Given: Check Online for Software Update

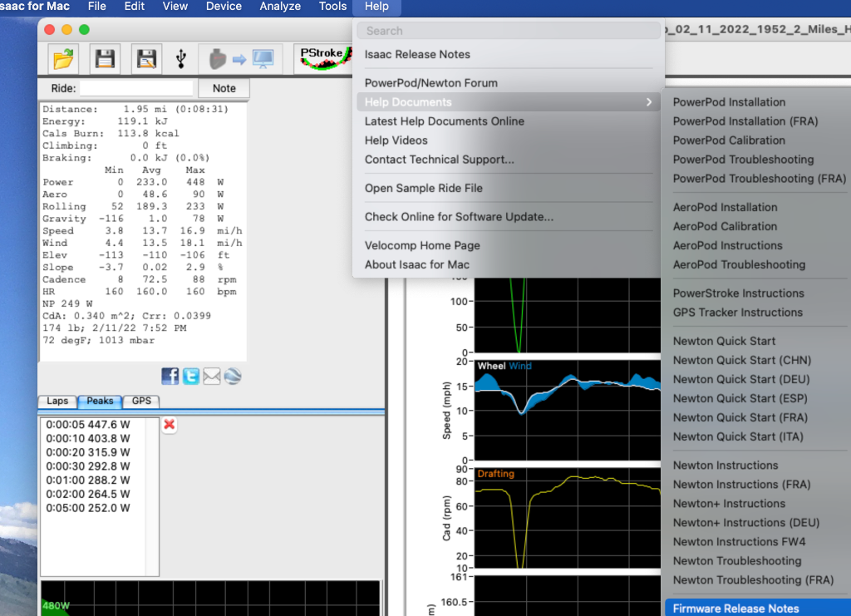Looking at the screenshot, I should click(459, 216).
